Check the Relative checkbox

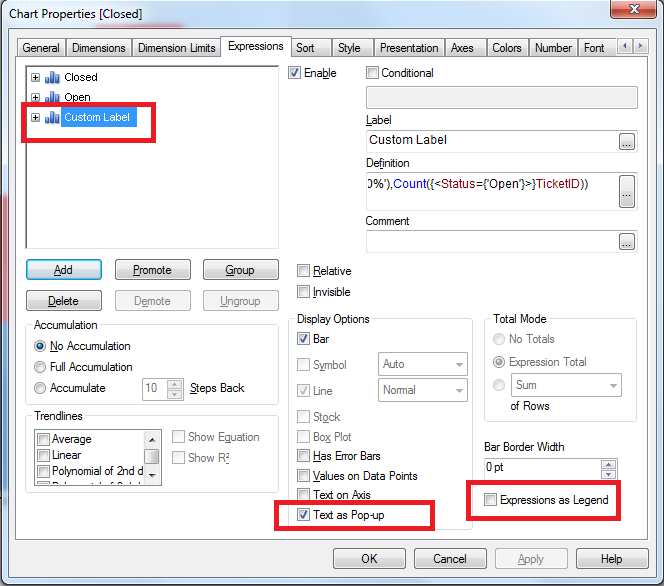pos(303,271)
